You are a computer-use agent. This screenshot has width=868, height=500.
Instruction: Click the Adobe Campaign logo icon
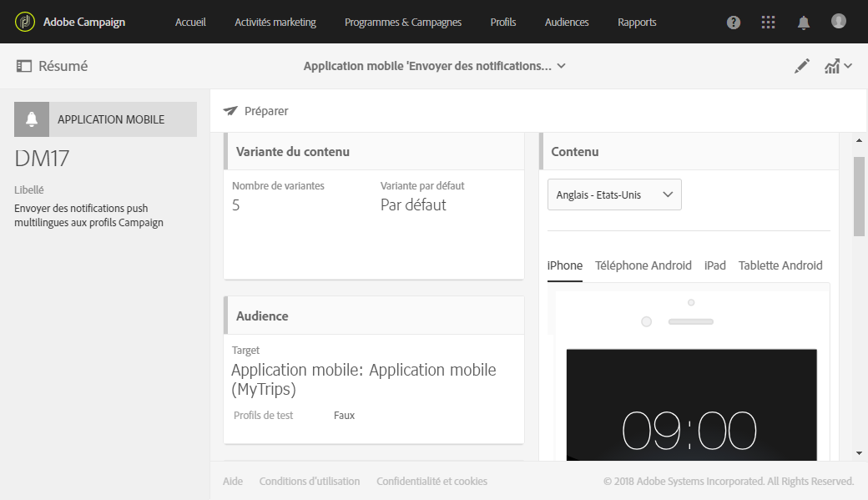(x=24, y=23)
